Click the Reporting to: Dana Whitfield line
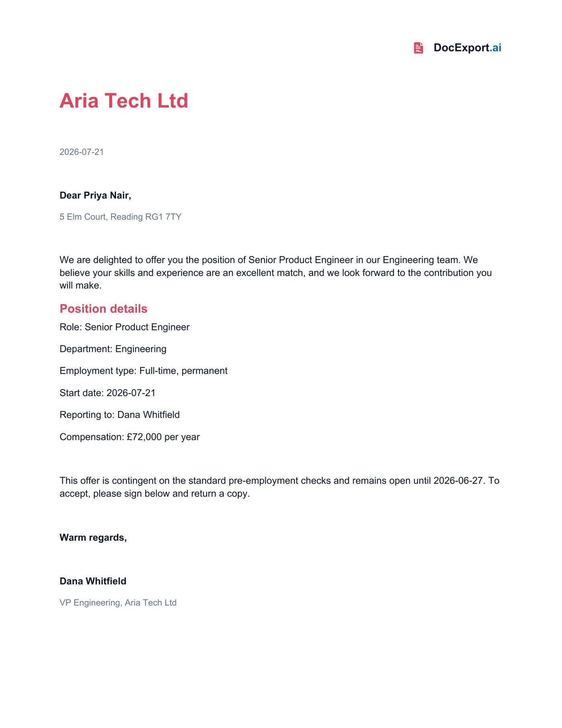 120,415
